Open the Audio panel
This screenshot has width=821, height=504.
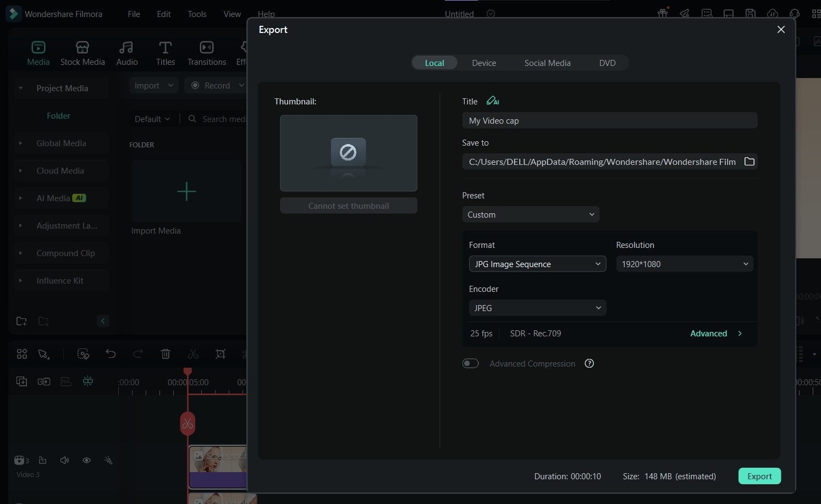tap(127, 53)
